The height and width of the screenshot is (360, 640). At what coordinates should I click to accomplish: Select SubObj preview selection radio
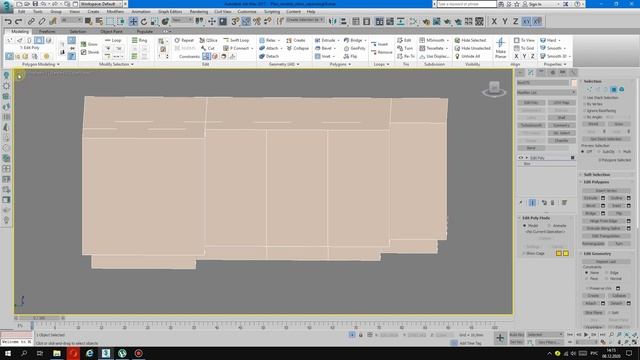pos(599,152)
